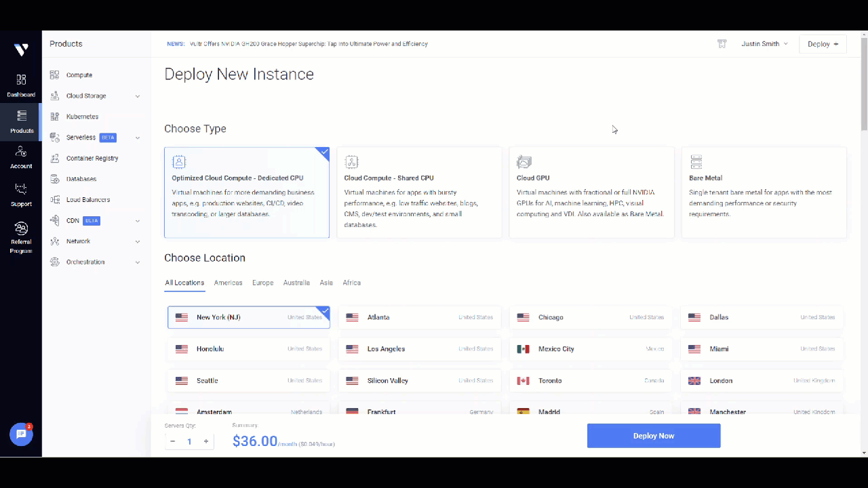Select the Cloud GPU type card
The height and width of the screenshot is (488, 868).
591,192
